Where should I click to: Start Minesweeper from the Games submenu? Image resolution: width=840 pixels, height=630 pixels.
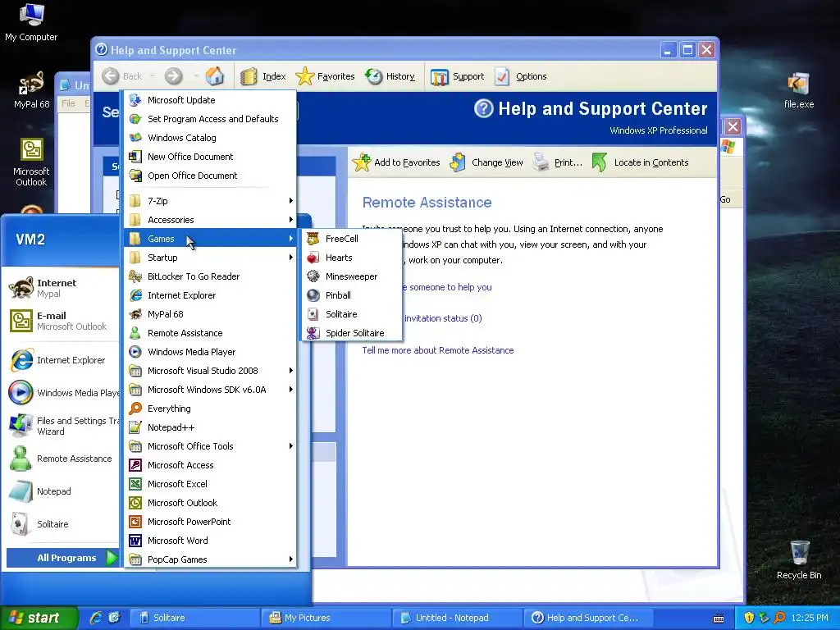coord(351,276)
